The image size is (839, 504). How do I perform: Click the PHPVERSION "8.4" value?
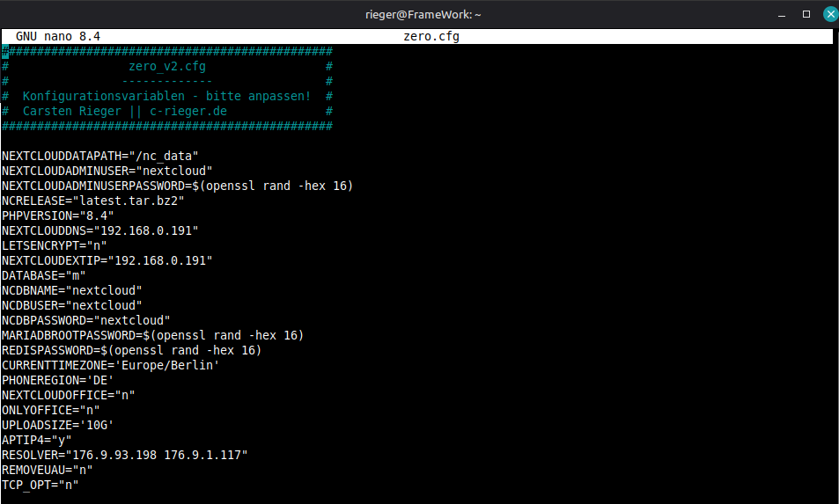[96, 215]
